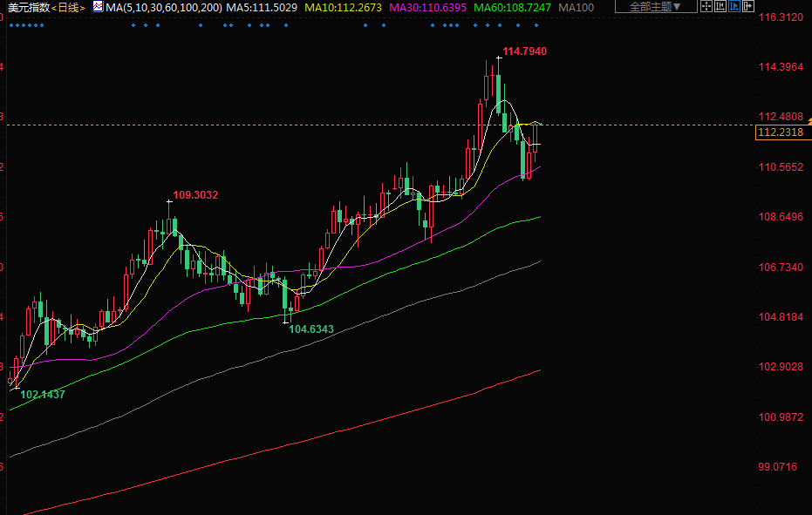Viewport: 812px width, 515px height.
Task: Click the 102.1437 low price label
Action: tap(43, 395)
